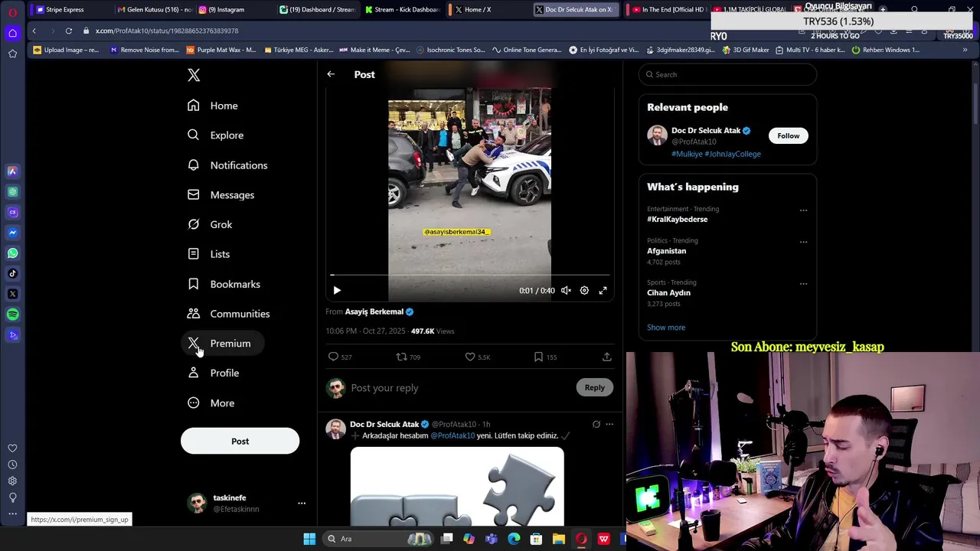Open more options on Doc Dr Selcuk reply
The width and height of the screenshot is (980, 551).
click(609, 424)
